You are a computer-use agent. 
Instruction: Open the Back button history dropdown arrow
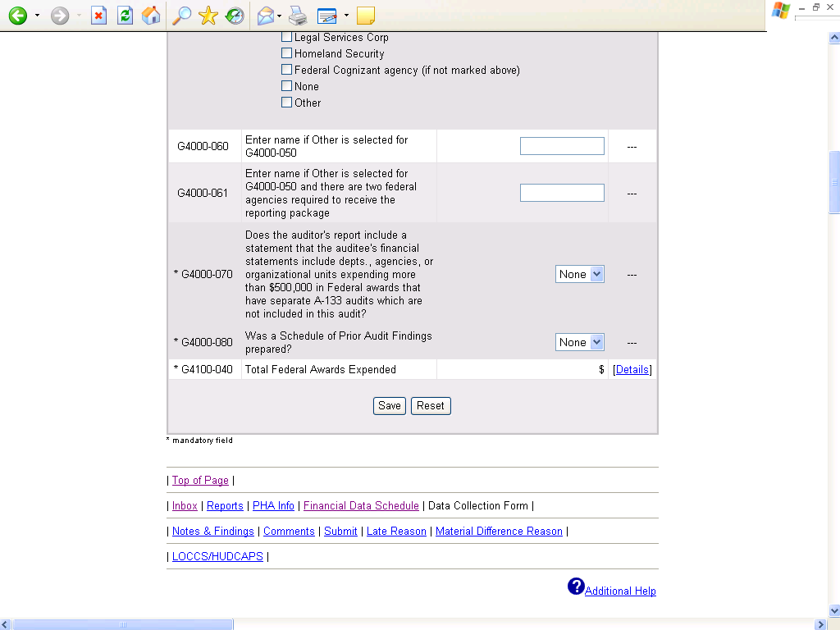(37, 16)
